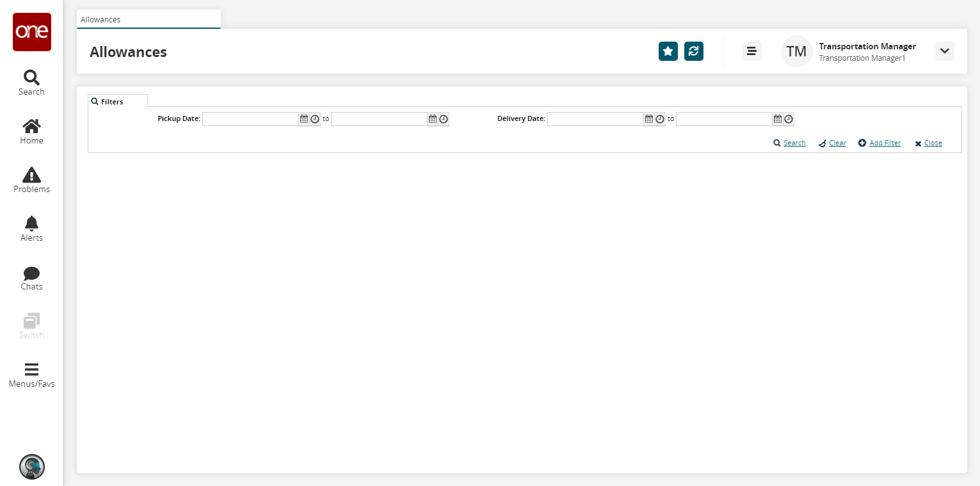
Task: Focus the Delivery Date start field
Action: pyautogui.click(x=596, y=119)
